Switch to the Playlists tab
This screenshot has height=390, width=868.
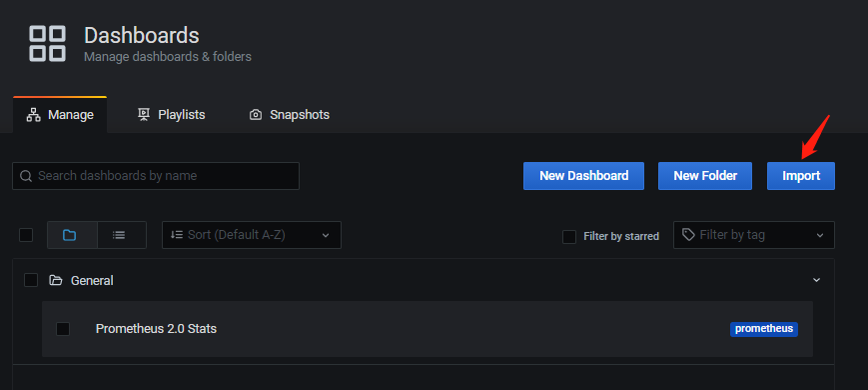coord(171,115)
